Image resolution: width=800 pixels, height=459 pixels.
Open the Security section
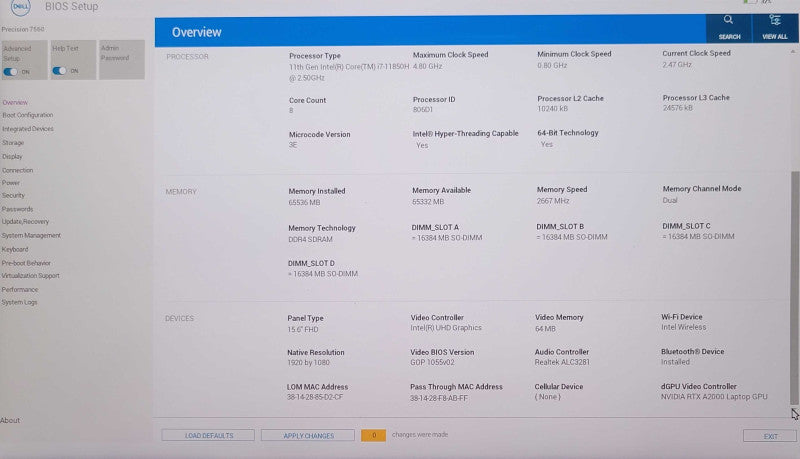13,195
